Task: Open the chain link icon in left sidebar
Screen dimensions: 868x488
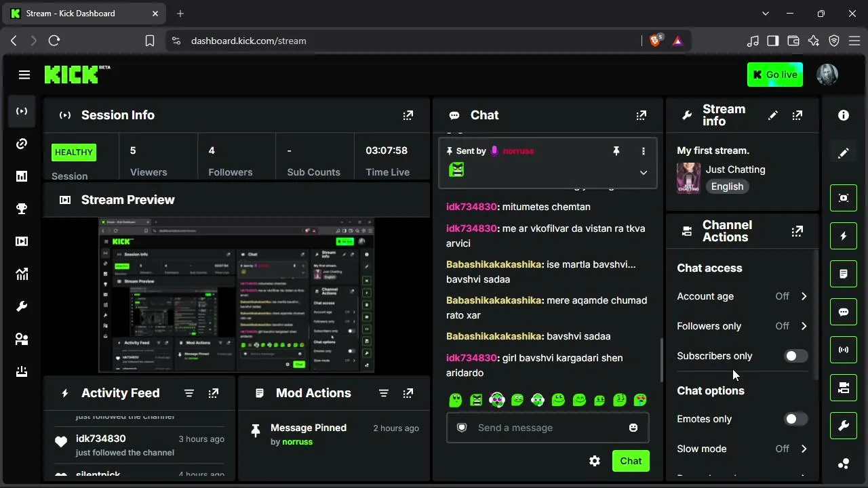Action: (x=22, y=144)
